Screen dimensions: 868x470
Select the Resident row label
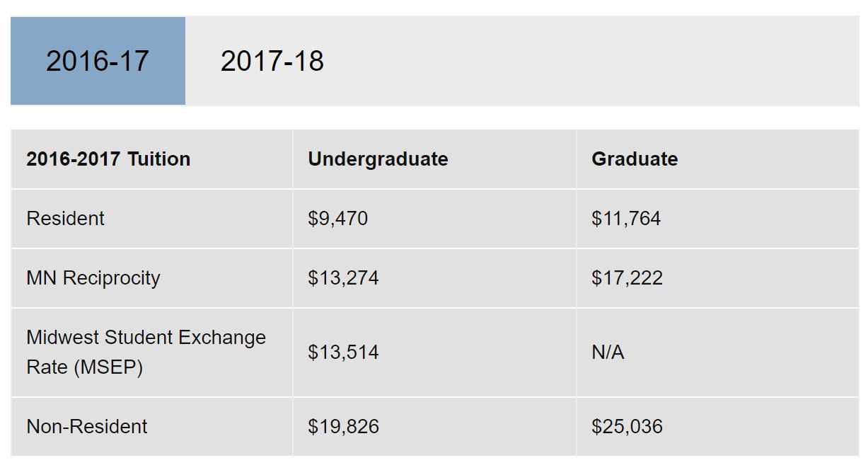click(65, 219)
